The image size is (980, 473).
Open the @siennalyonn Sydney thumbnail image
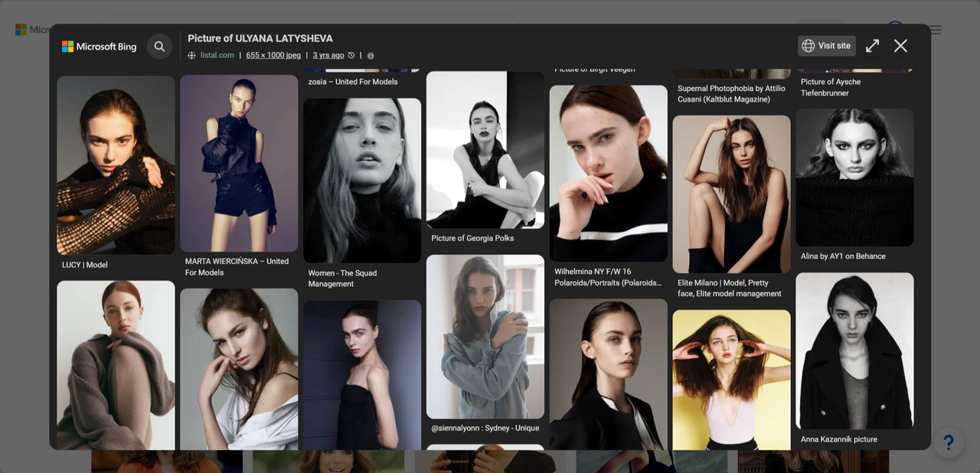485,337
